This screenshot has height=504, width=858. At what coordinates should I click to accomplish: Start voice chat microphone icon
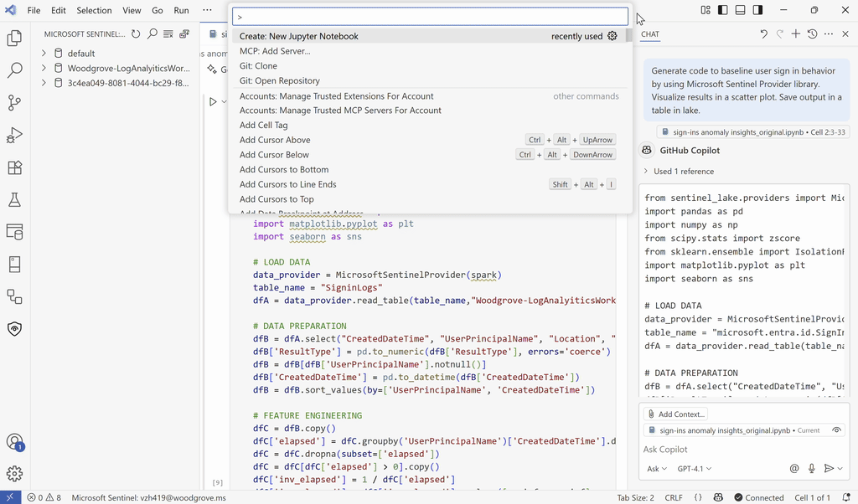tap(811, 469)
